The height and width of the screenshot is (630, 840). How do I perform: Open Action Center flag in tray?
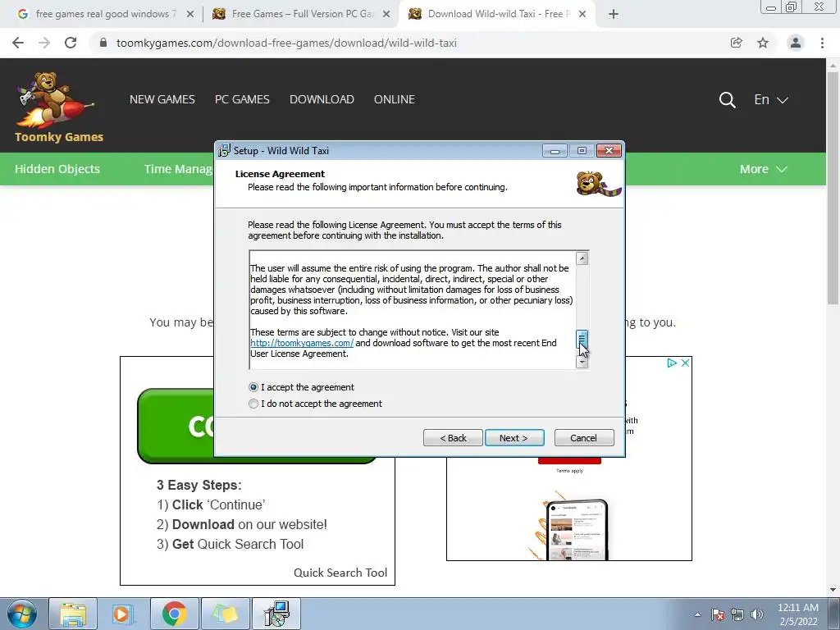(x=718, y=614)
